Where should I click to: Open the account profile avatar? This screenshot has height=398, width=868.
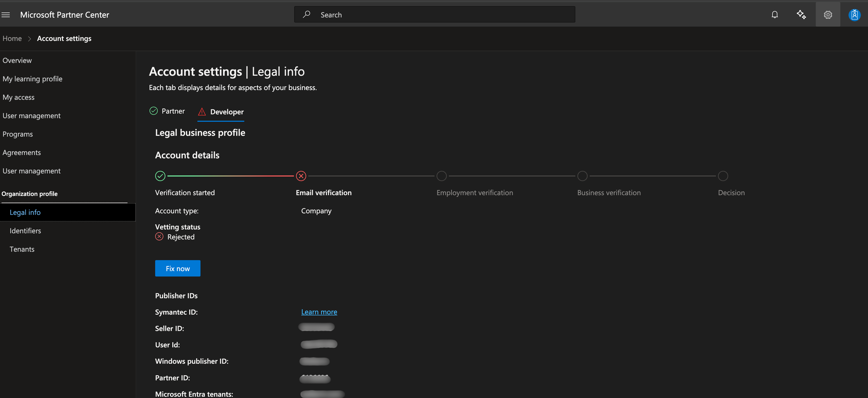[x=854, y=15]
